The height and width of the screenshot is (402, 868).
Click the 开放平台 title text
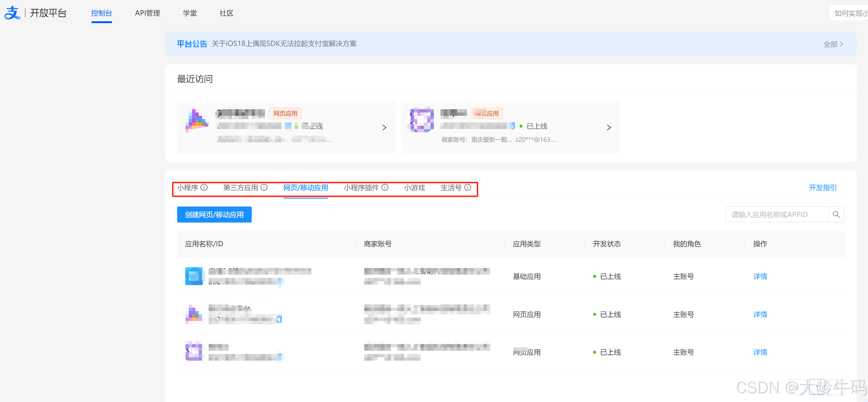(x=48, y=13)
